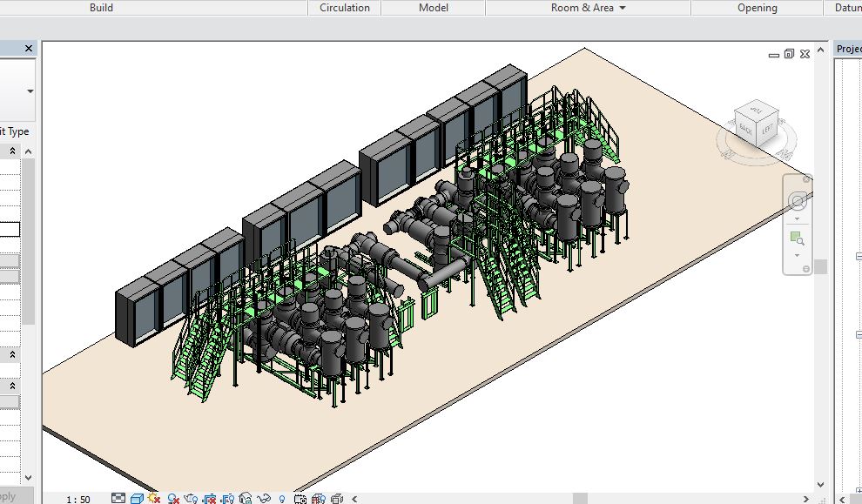Toggle Reveal Hidden Elements lightbulb
The image size is (862, 504).
tap(281, 499)
